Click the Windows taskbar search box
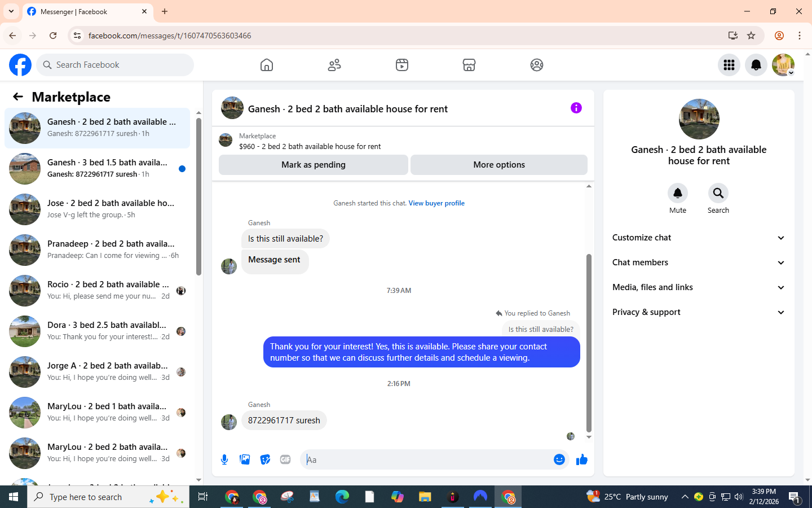812x508 pixels. click(x=108, y=497)
